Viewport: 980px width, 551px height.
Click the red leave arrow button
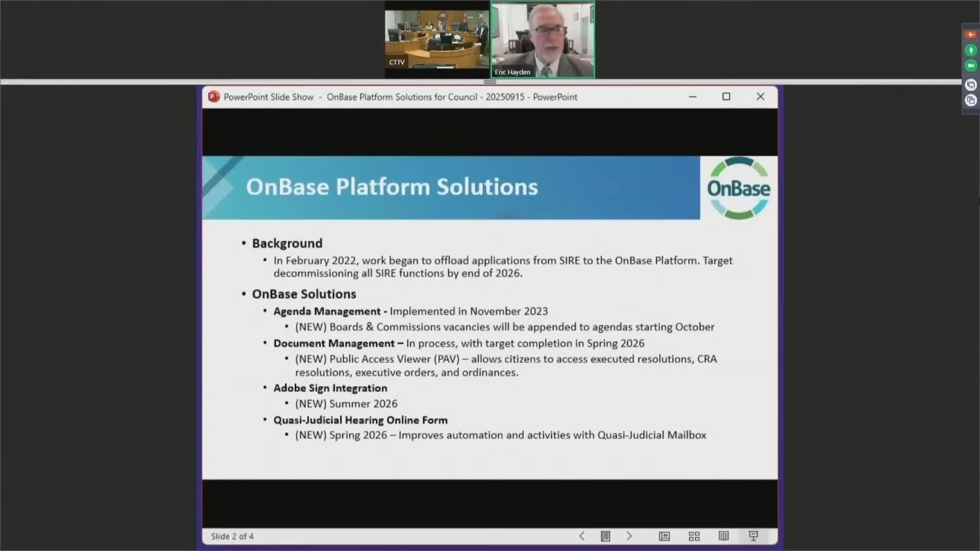point(971,35)
